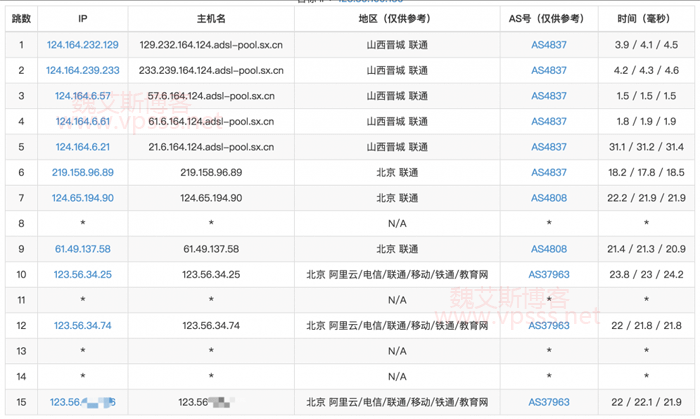This screenshot has width=700, height=419.
Task: Open the 124.164.232.129 IP link
Action: click(x=83, y=45)
